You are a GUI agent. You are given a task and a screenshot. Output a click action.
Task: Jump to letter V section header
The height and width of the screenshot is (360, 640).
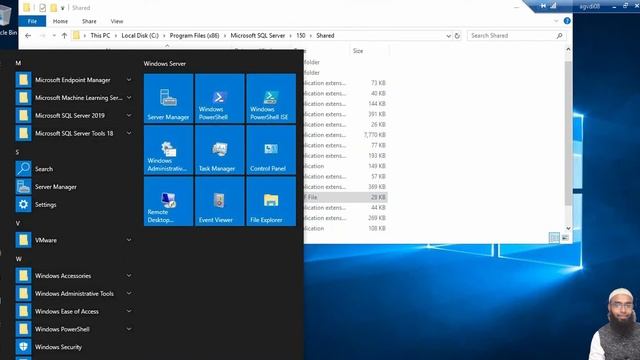point(18,223)
